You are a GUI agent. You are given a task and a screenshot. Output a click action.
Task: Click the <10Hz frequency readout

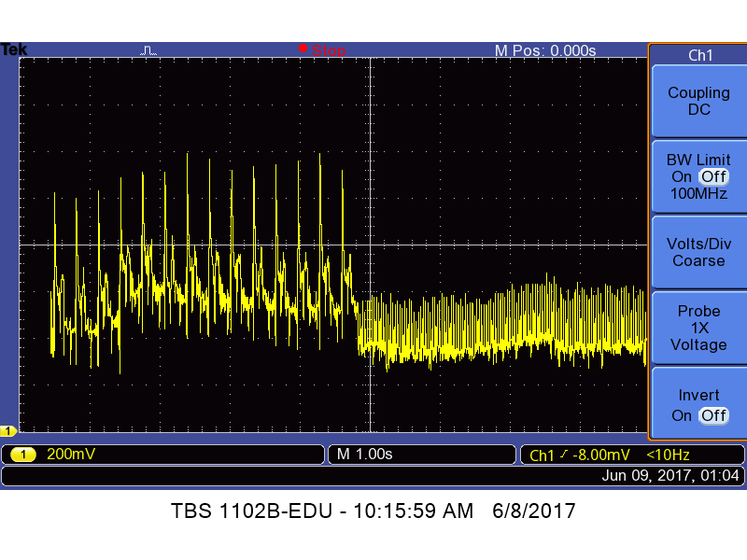point(668,455)
